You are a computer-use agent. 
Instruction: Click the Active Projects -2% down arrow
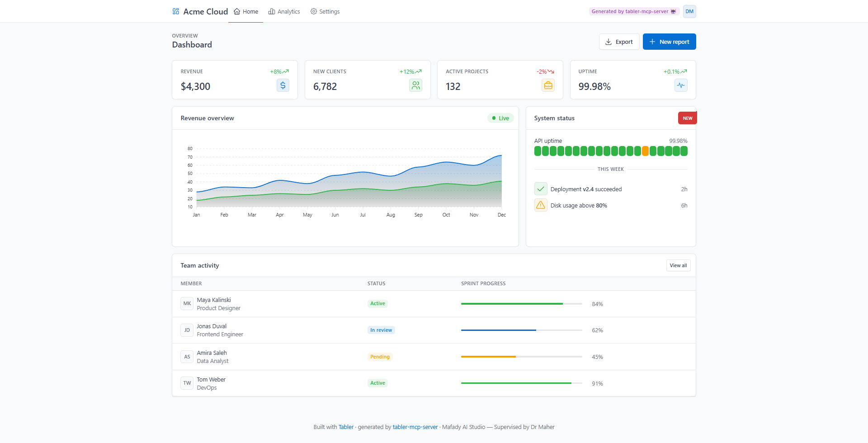pyautogui.click(x=551, y=71)
